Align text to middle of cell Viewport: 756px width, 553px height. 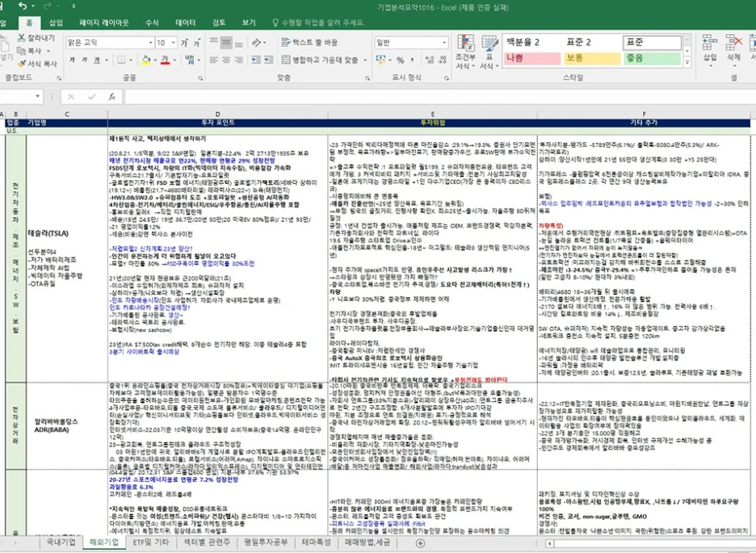pos(226,43)
